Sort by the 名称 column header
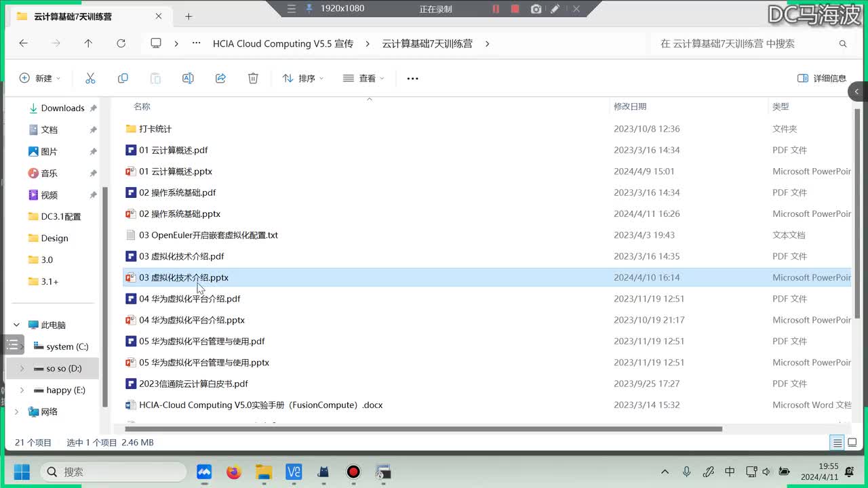Screen dimensions: 868x488 142,106
